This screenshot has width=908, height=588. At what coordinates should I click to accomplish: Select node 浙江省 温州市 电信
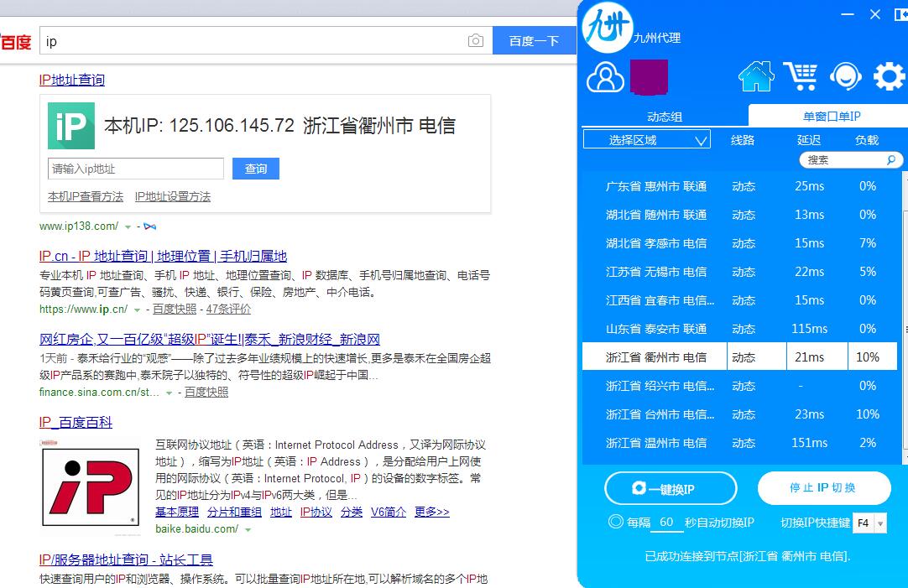click(739, 443)
